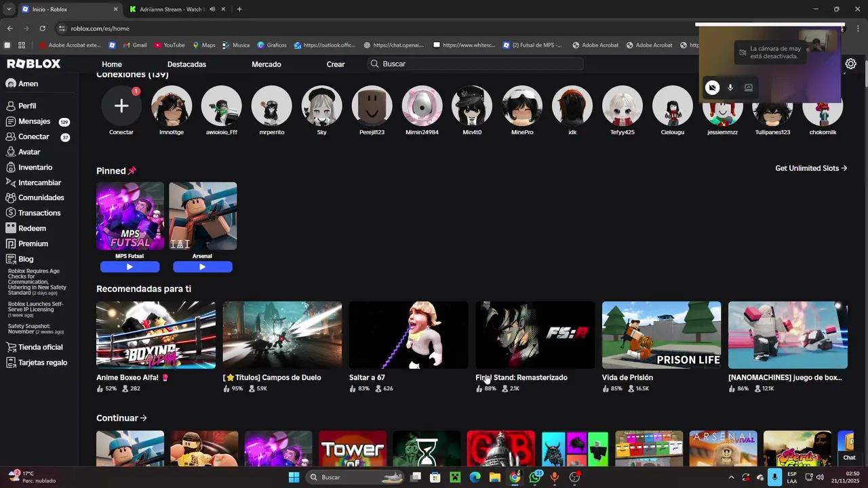Open Roblox Launches Self-Serve IP Licensing post
This screenshot has width=868, height=488.
pos(36,310)
